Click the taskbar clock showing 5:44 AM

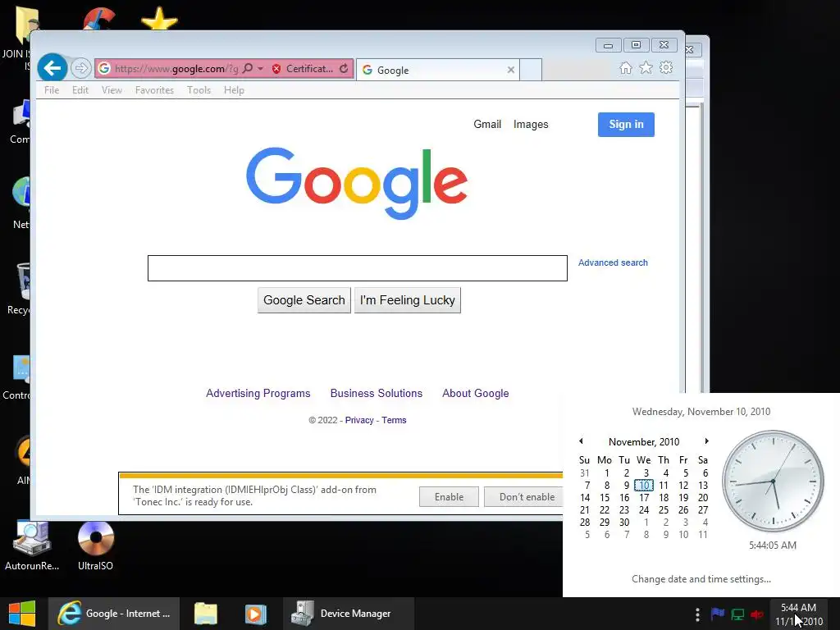click(799, 614)
